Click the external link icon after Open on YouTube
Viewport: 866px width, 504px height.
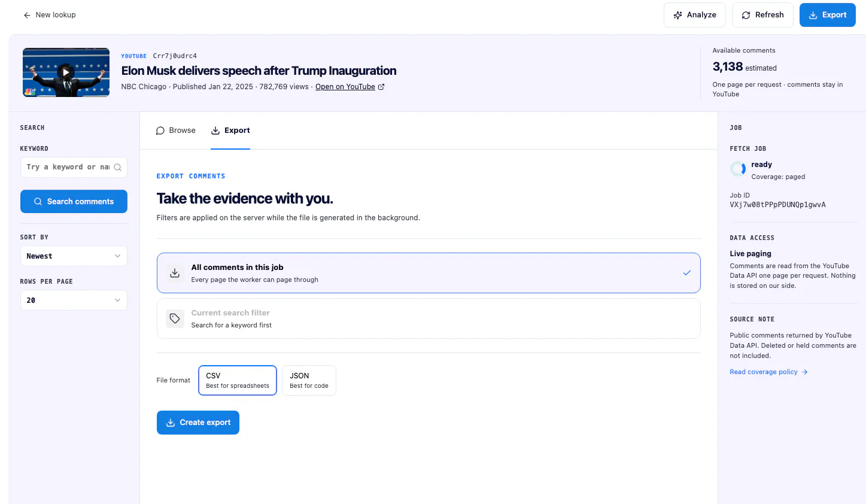381,87
